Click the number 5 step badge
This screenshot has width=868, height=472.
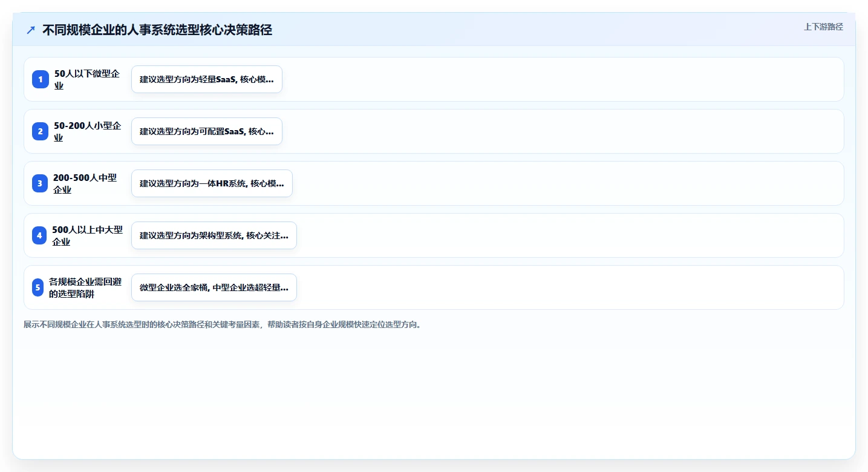point(38,287)
